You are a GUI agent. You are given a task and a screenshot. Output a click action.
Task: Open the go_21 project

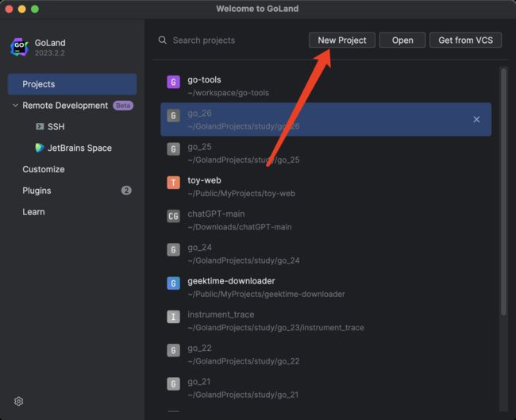click(325, 387)
